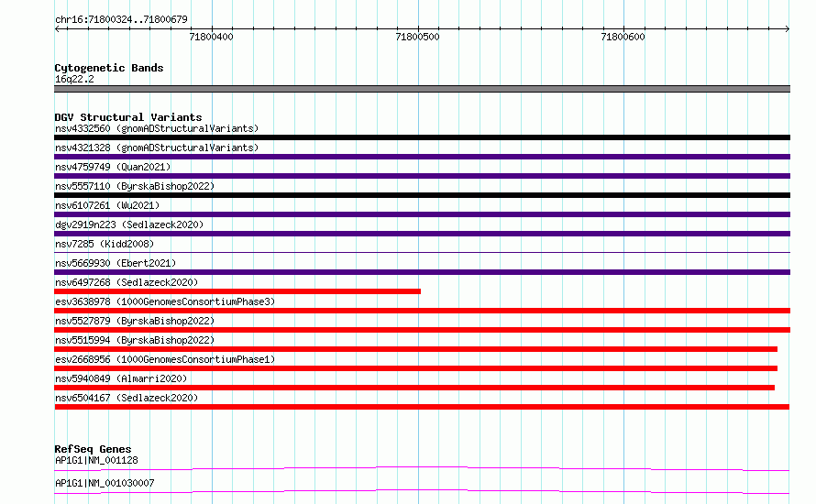Viewport: 816px width, 504px height.
Task: Click the AP1G1|NM_001128 gene label
Action: (96, 460)
